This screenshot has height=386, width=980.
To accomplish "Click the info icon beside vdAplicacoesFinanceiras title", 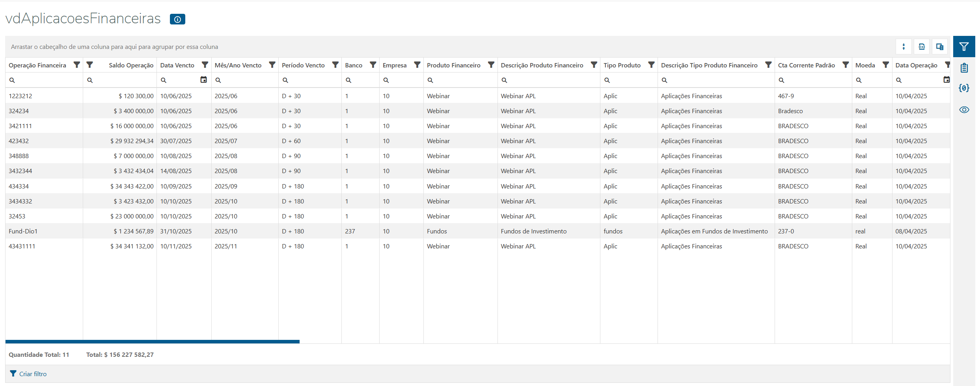I will point(177,19).
